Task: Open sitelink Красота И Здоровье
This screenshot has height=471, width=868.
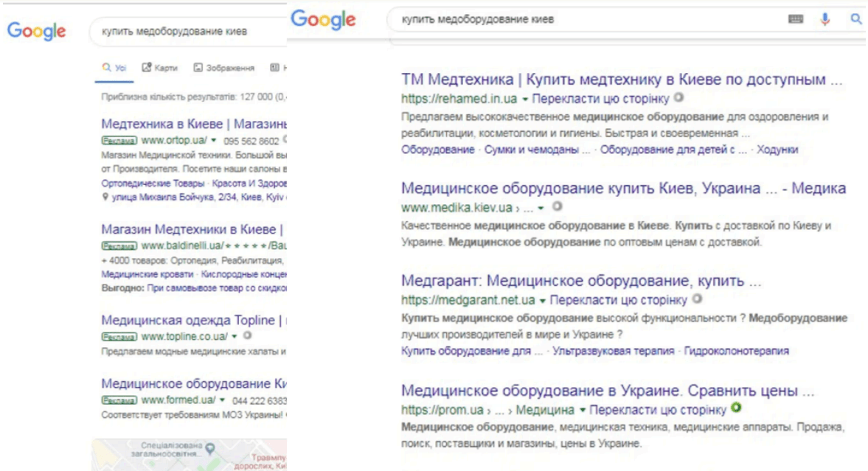Action: pyautogui.click(x=249, y=184)
